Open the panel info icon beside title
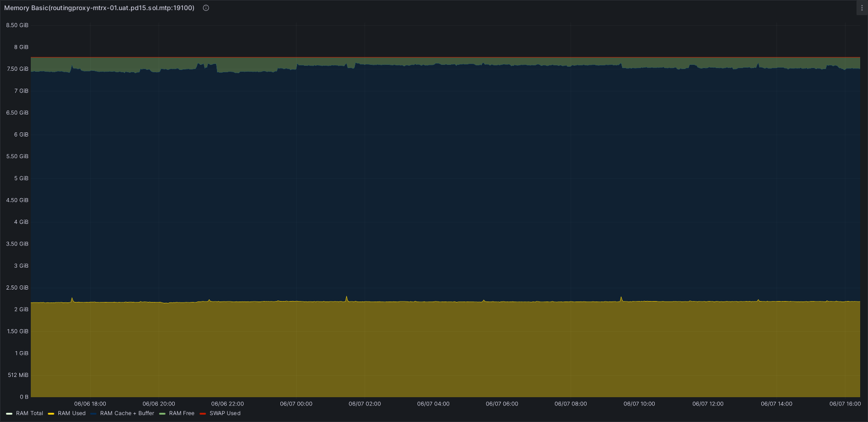The height and width of the screenshot is (422, 868). click(206, 8)
